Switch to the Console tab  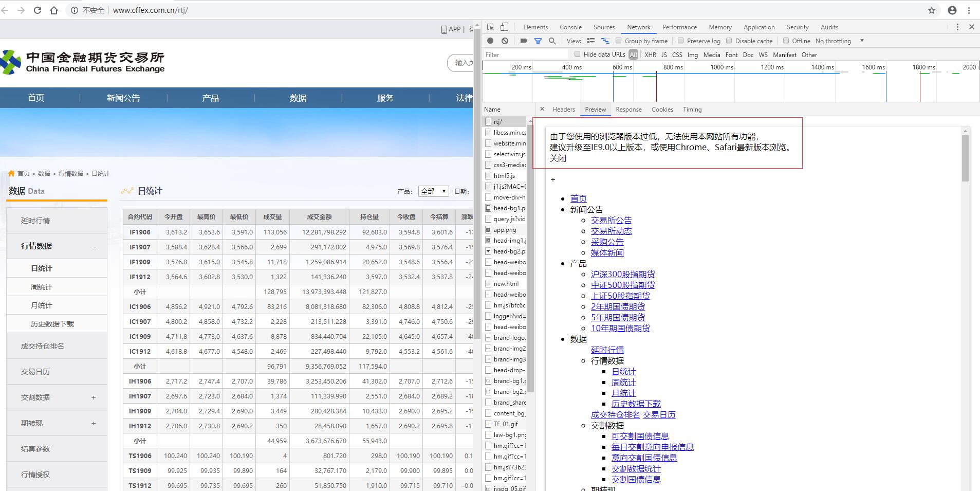coord(570,27)
